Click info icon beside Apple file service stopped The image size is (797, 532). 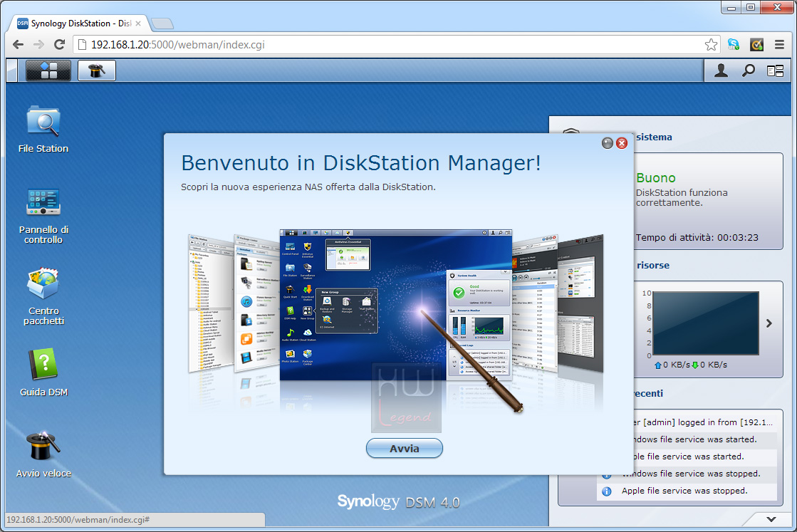606,491
